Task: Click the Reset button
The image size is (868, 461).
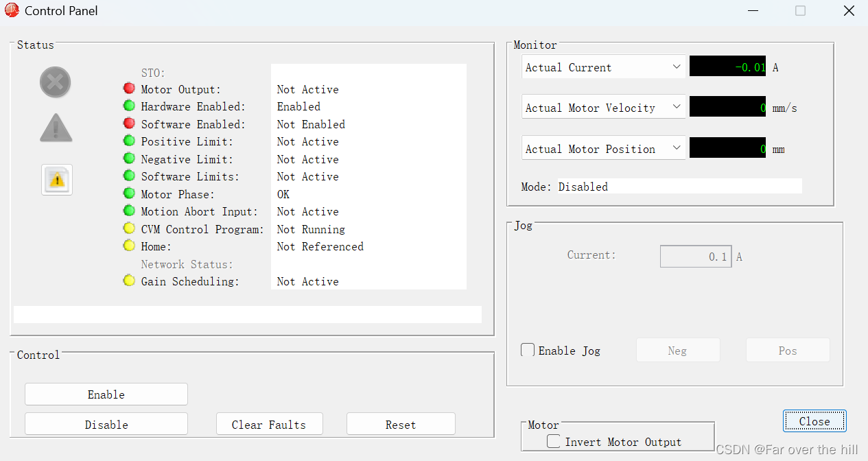Action: pyautogui.click(x=401, y=424)
